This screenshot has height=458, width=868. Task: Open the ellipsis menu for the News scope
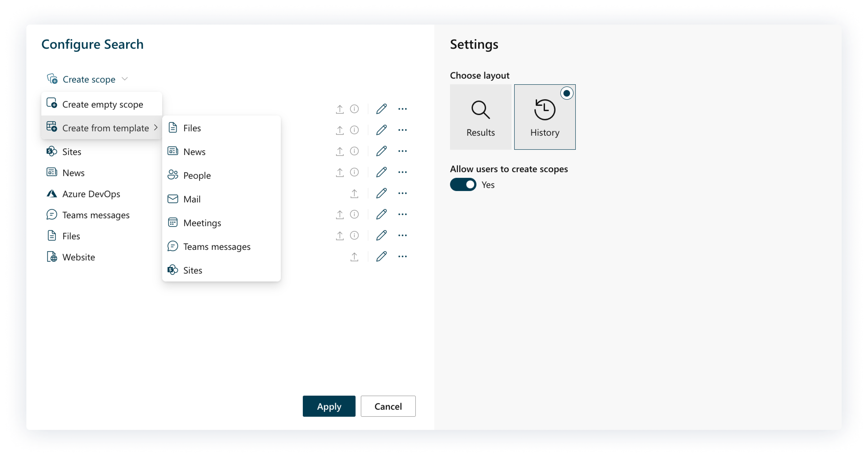tap(402, 172)
